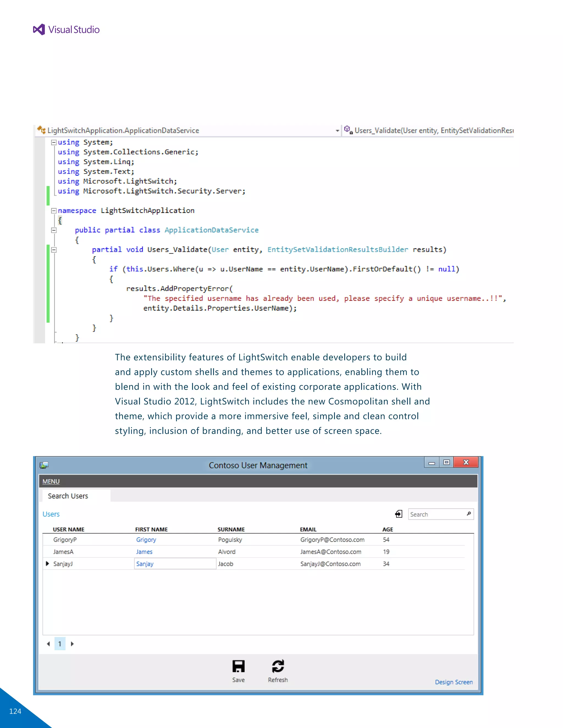The width and height of the screenshot is (563, 728).
Task: Collapse the using directives region
Action: click(54, 143)
